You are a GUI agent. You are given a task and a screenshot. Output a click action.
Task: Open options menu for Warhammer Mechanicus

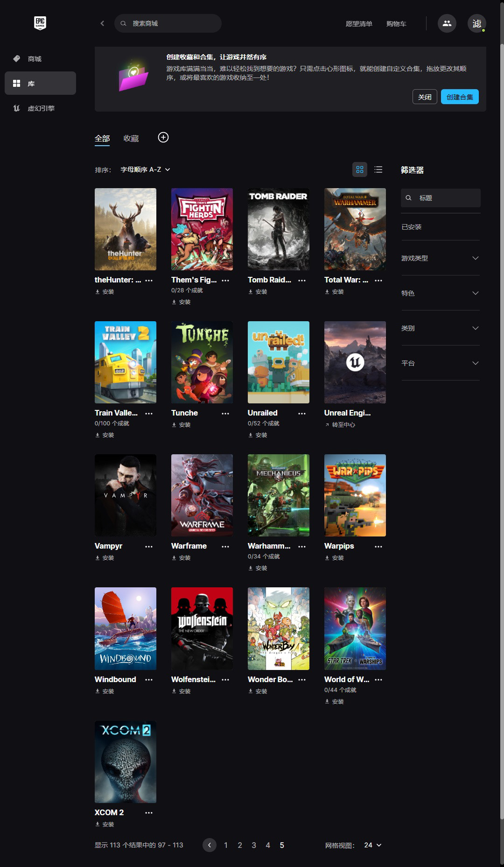point(302,546)
